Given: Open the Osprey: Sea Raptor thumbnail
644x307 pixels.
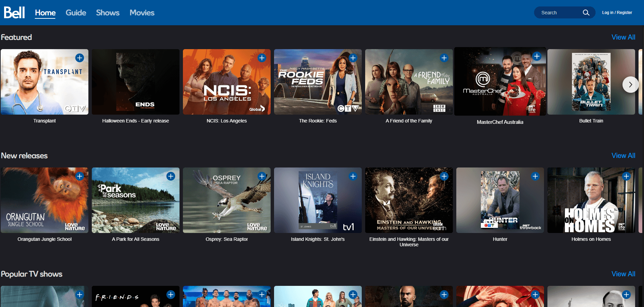Looking at the screenshot, I should pos(227,200).
